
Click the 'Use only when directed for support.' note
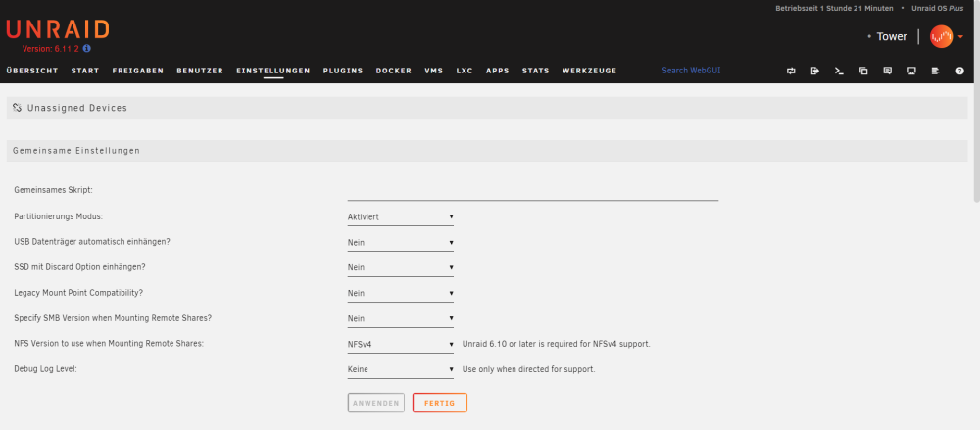(x=529, y=369)
